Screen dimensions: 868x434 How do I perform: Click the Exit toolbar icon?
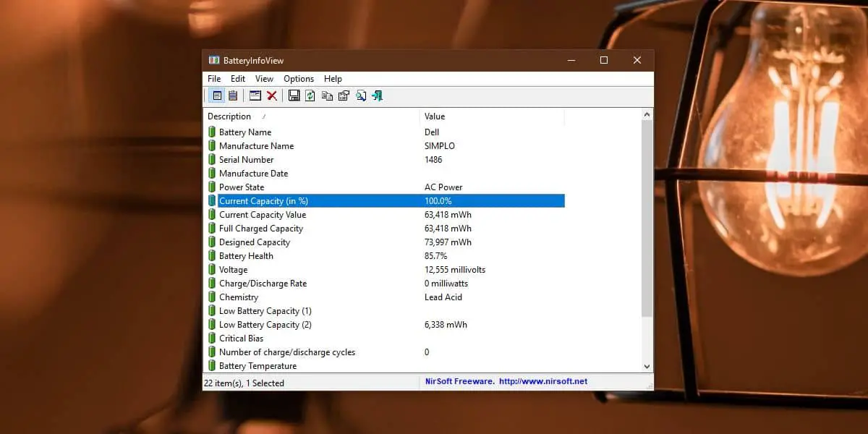click(377, 95)
